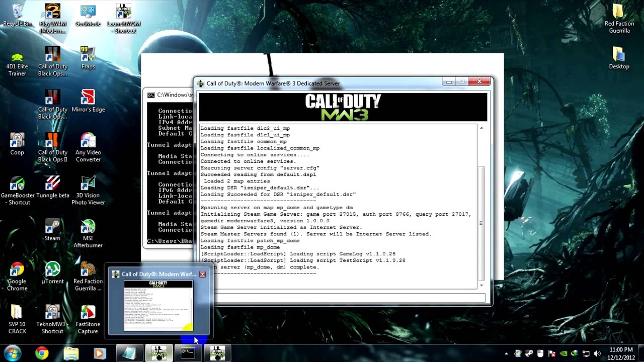Screen dimensions: 644x362
Task: Click the Command Prompt window title bar
Action: pos(170,95)
